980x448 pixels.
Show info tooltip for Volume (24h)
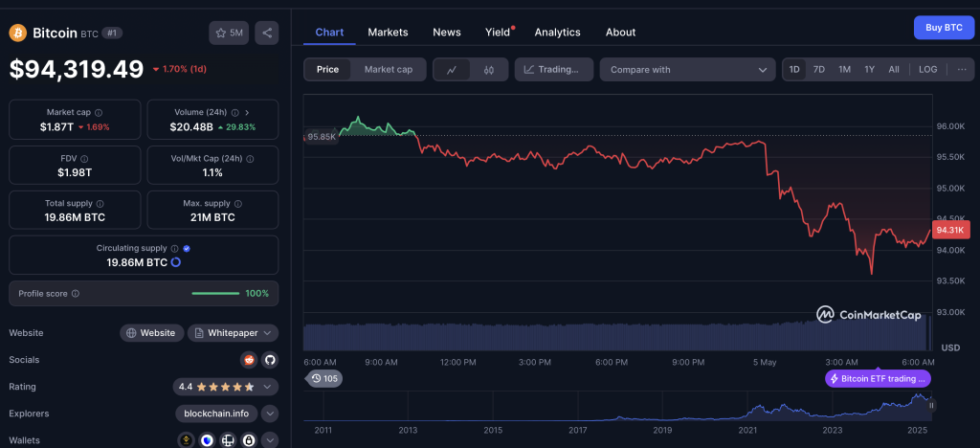tap(235, 112)
